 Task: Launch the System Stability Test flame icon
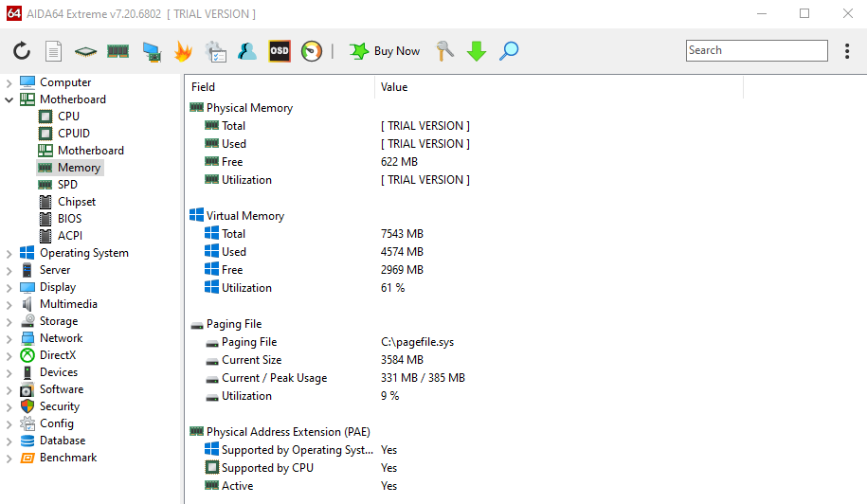tap(183, 51)
